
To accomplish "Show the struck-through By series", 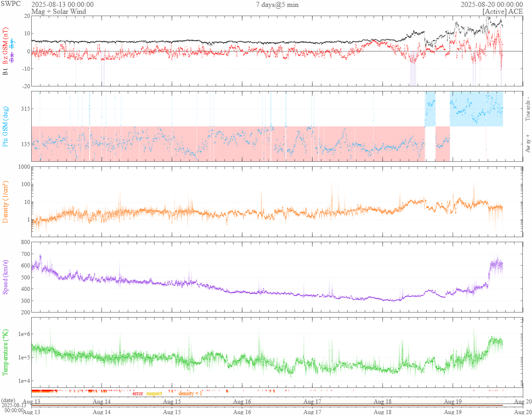I will coord(12,44).
